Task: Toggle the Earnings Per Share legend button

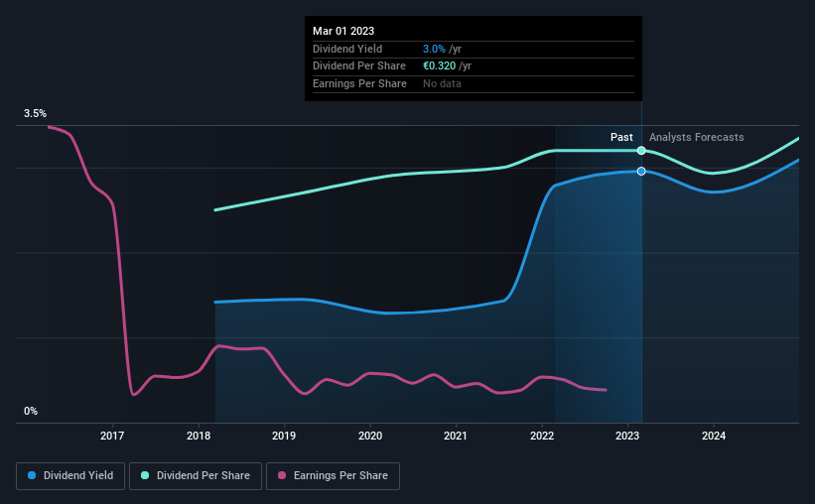Action: [333, 476]
